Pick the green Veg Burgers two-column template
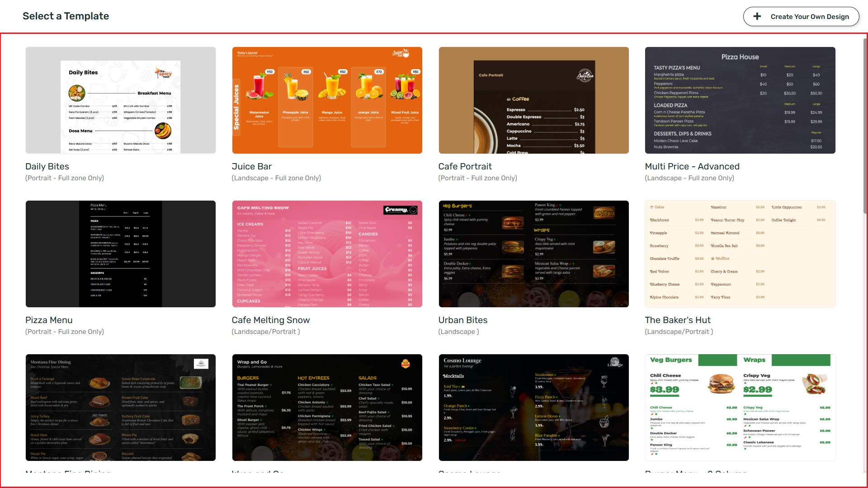The height and width of the screenshot is (488, 868). [740, 408]
